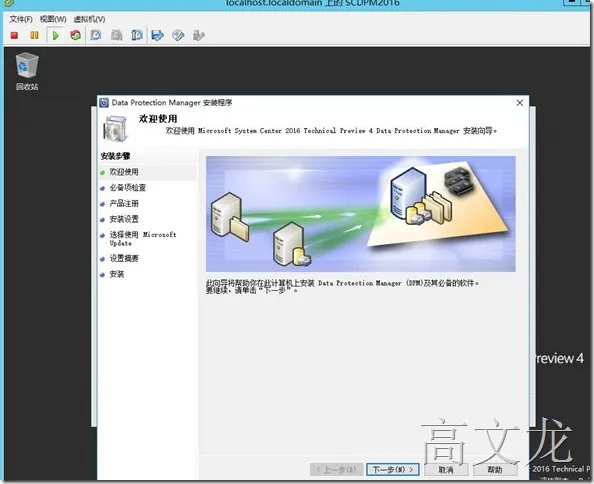This screenshot has width=594, height=484.
Task: Click the USB device toolbar icon
Action: [199, 35]
